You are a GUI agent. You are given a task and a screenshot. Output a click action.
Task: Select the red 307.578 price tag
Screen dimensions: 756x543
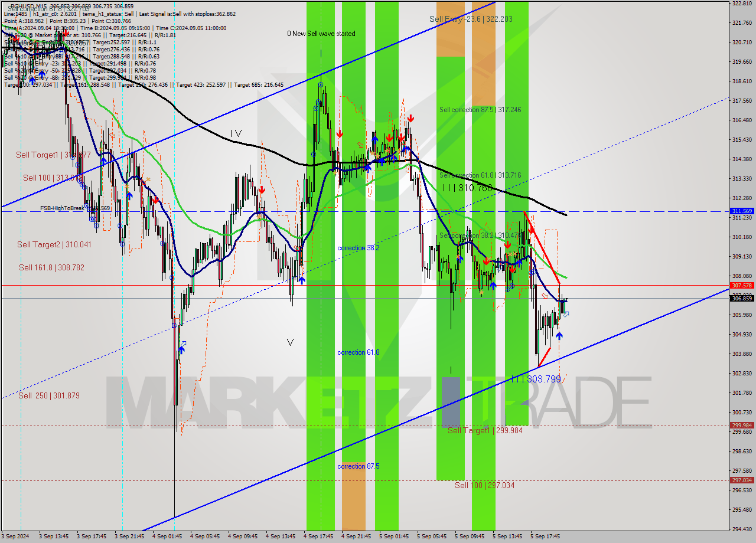click(742, 285)
